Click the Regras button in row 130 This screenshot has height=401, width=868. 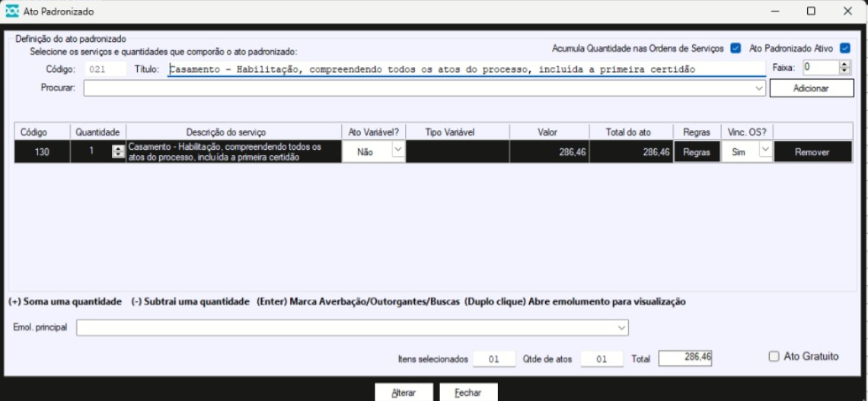pos(697,152)
